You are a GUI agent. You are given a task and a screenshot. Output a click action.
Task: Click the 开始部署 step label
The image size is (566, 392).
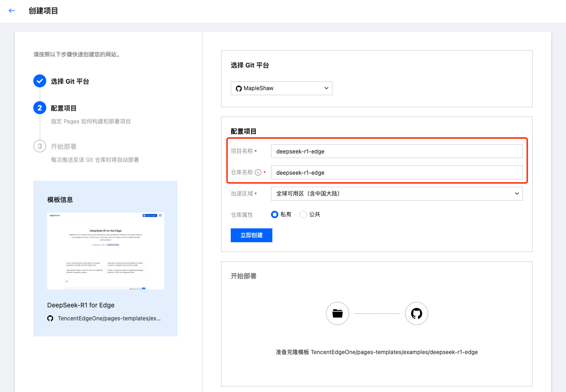[64, 147]
